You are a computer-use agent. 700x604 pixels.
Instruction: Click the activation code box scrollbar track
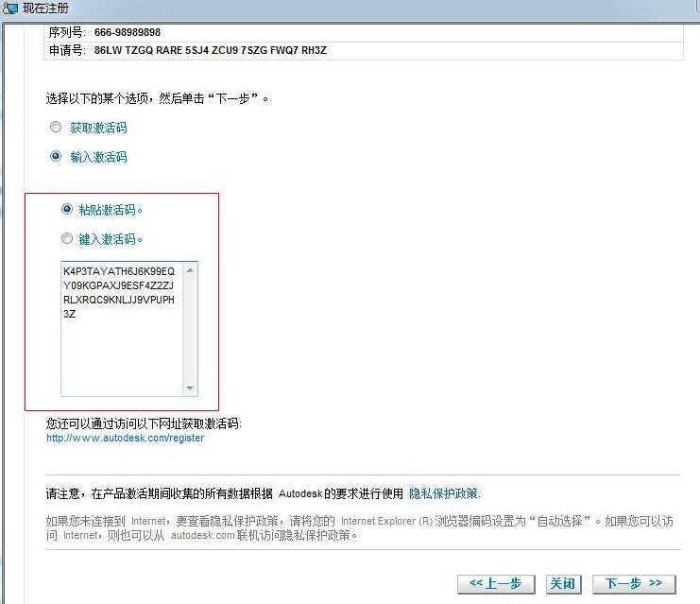click(x=191, y=331)
